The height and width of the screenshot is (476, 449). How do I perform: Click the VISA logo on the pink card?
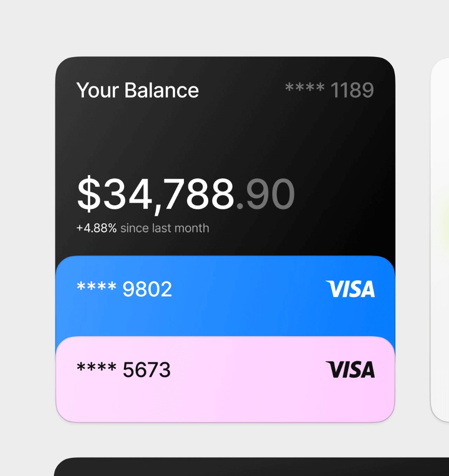click(350, 370)
